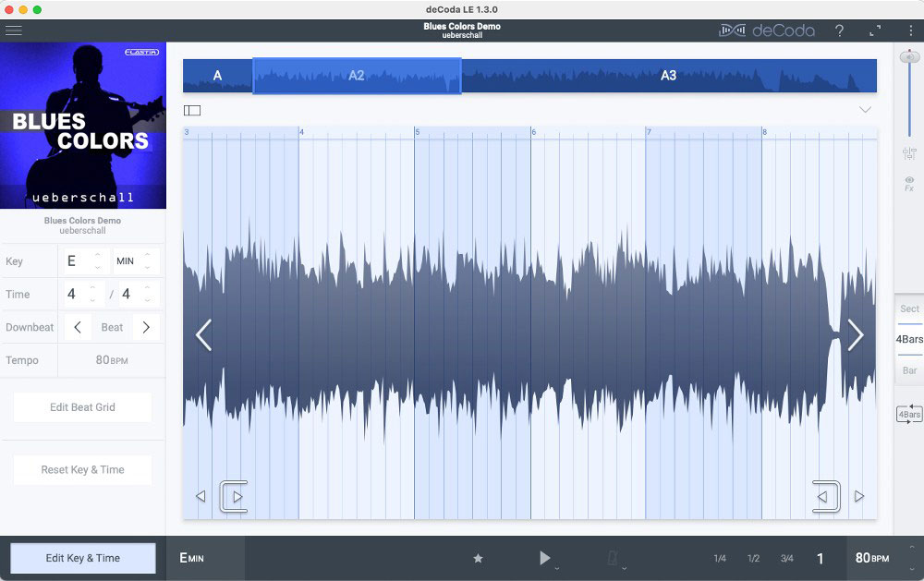Image resolution: width=924 pixels, height=581 pixels.
Task: Open the hamburger menu
Action: tap(14, 30)
